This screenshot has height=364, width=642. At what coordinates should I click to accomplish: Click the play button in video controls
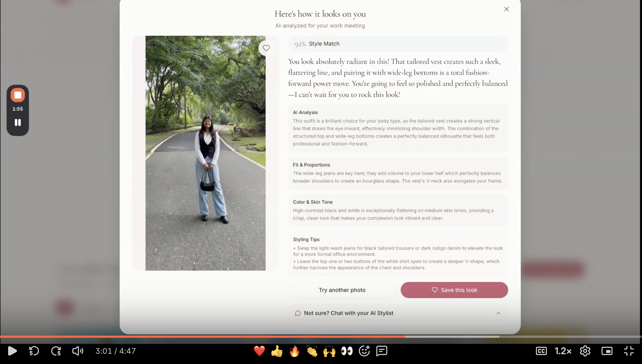(12, 351)
